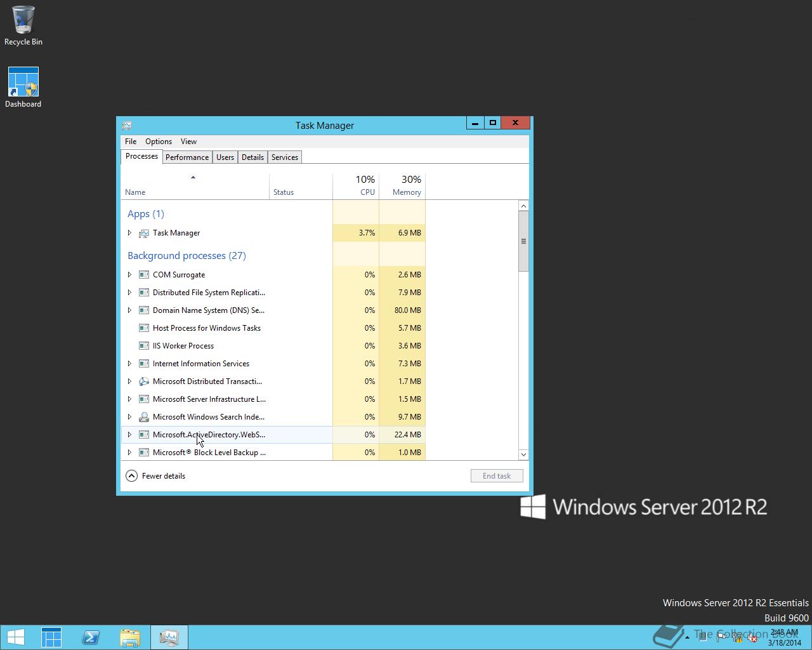Viewport: 812px width, 650px height.
Task: Click the 80.0 MB memory value
Action: [407, 310]
